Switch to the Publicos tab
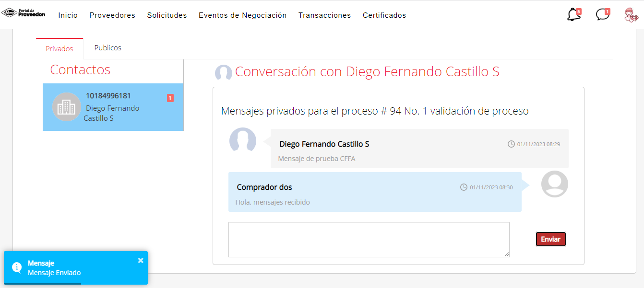Image resolution: width=644 pixels, height=288 pixels. tap(108, 48)
